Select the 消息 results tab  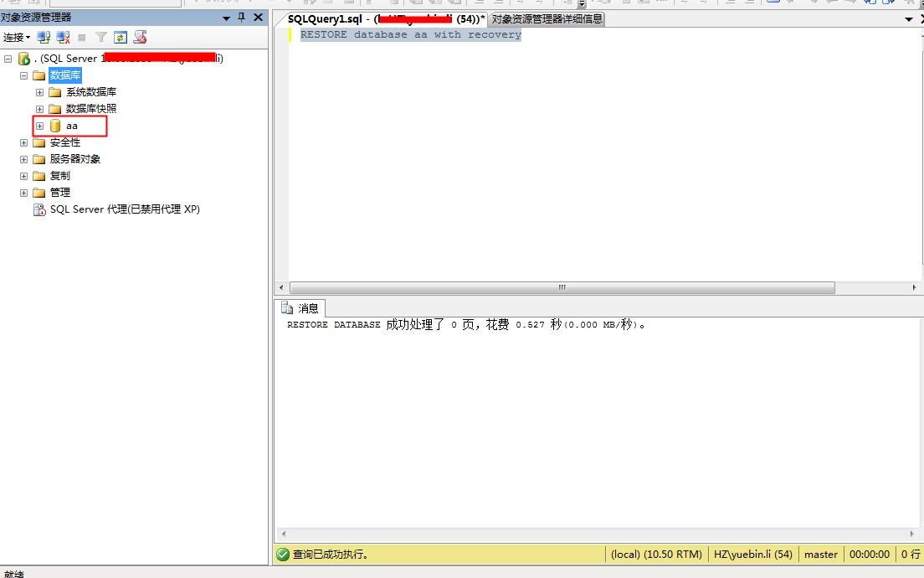pyautogui.click(x=301, y=308)
